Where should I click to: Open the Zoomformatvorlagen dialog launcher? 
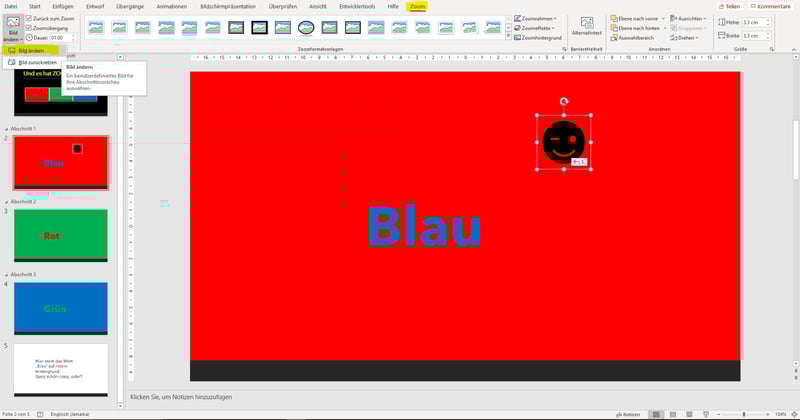(564, 49)
